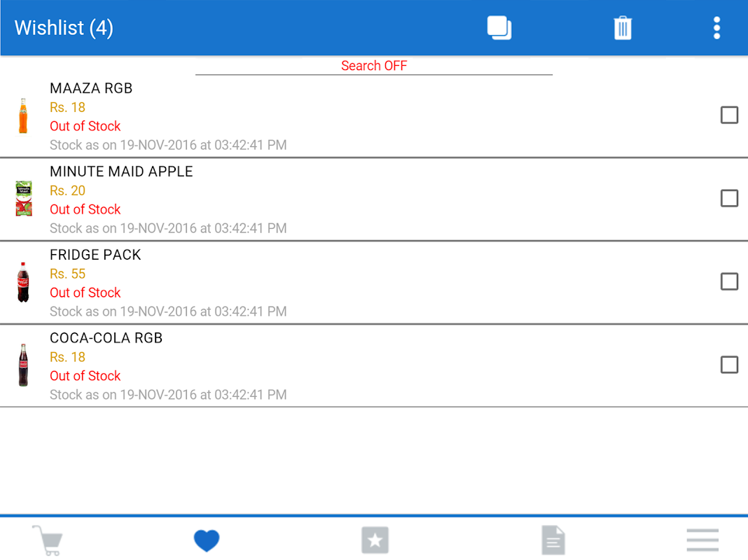This screenshot has width=748, height=560.
Task: Tick the COCA-COLA RGB checkbox
Action: (x=729, y=365)
